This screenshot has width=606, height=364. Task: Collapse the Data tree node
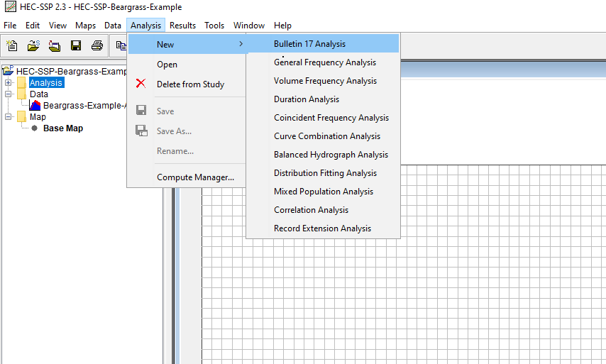point(8,94)
